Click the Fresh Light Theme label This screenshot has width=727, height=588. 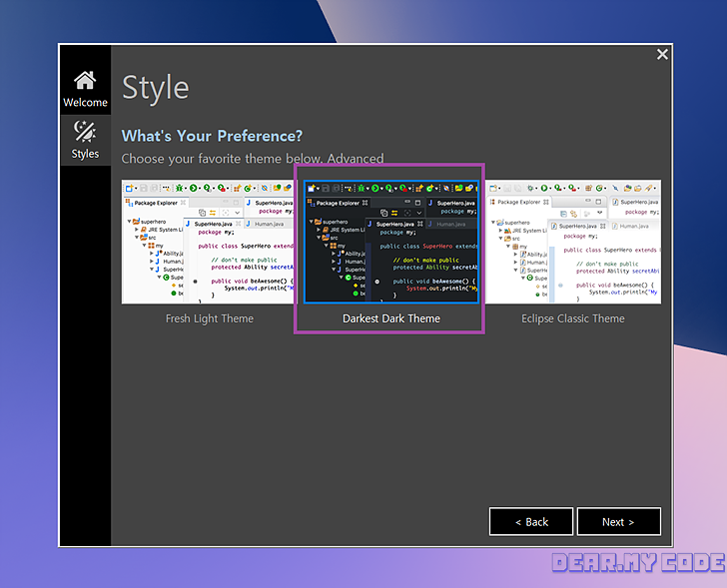pos(210,318)
